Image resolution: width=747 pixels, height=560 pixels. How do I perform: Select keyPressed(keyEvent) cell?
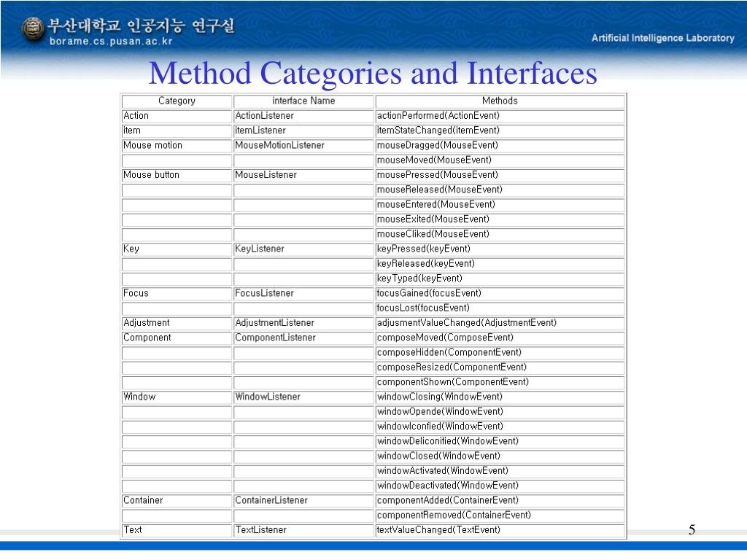coord(500,249)
